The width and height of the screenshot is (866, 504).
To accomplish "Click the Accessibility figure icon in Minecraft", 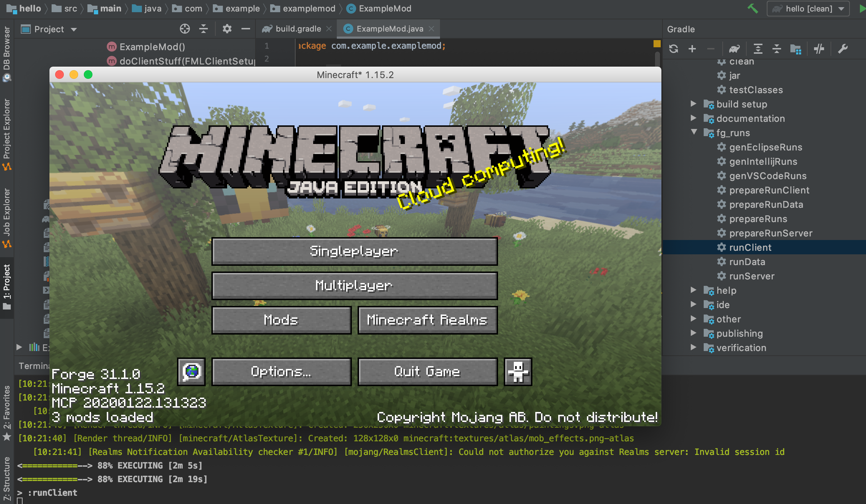I will click(518, 371).
